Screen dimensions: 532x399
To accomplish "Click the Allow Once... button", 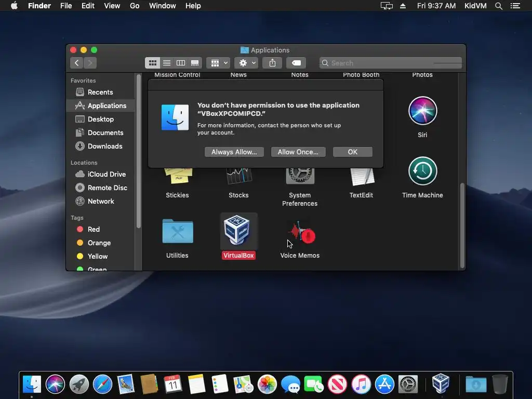I will (x=298, y=152).
